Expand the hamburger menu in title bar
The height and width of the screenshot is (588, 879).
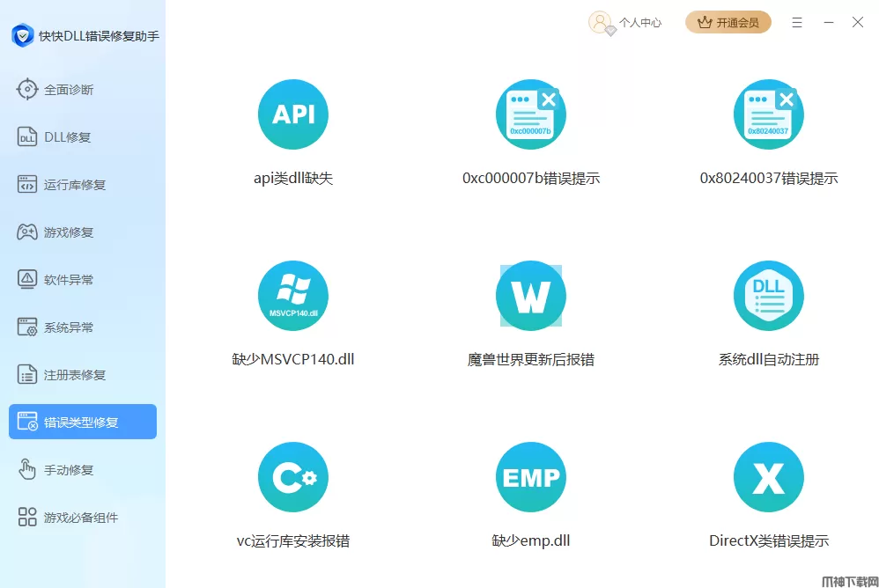pyautogui.click(x=797, y=23)
